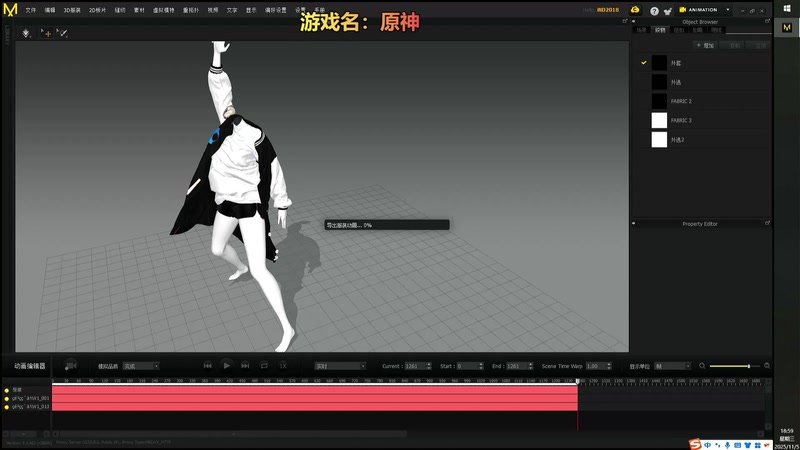Open the 模拟品质 (simulation quality) dropdown

coord(141,366)
